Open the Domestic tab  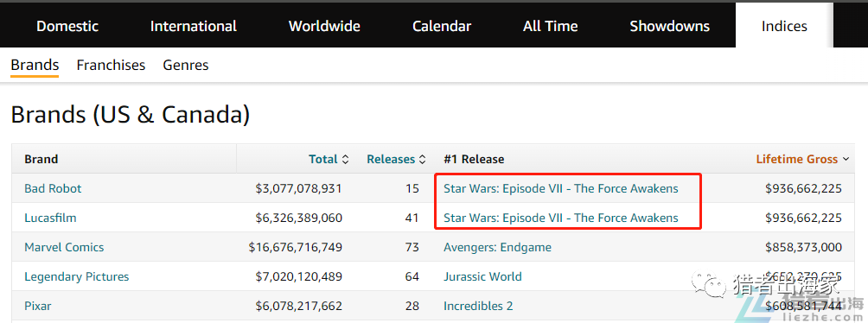[67, 26]
